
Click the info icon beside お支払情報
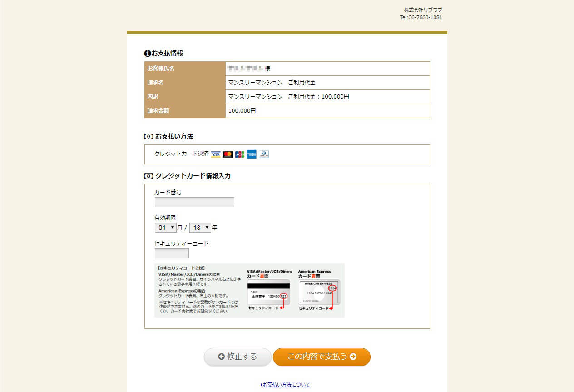(147, 54)
